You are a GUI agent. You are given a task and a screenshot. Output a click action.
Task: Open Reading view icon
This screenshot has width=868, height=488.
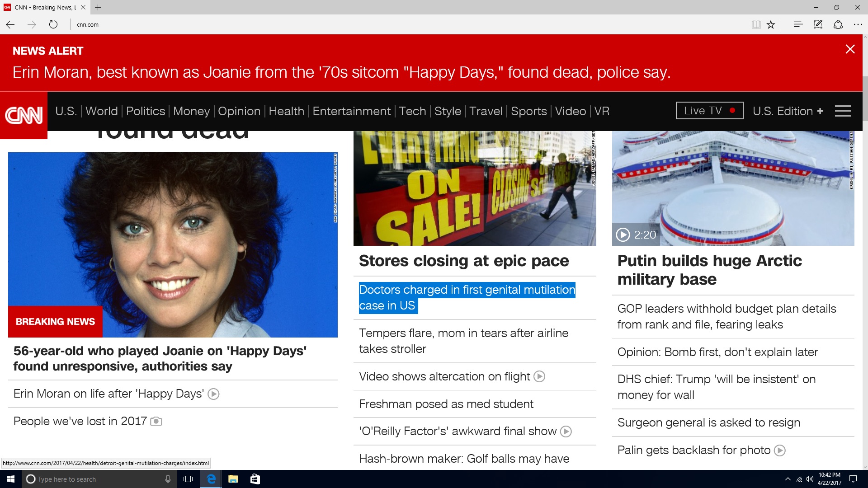[756, 24]
